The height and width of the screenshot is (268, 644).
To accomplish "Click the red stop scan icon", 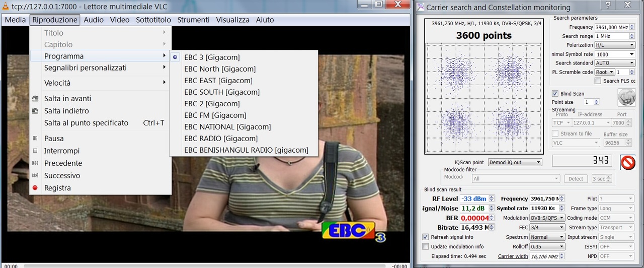I will pyautogui.click(x=628, y=162).
